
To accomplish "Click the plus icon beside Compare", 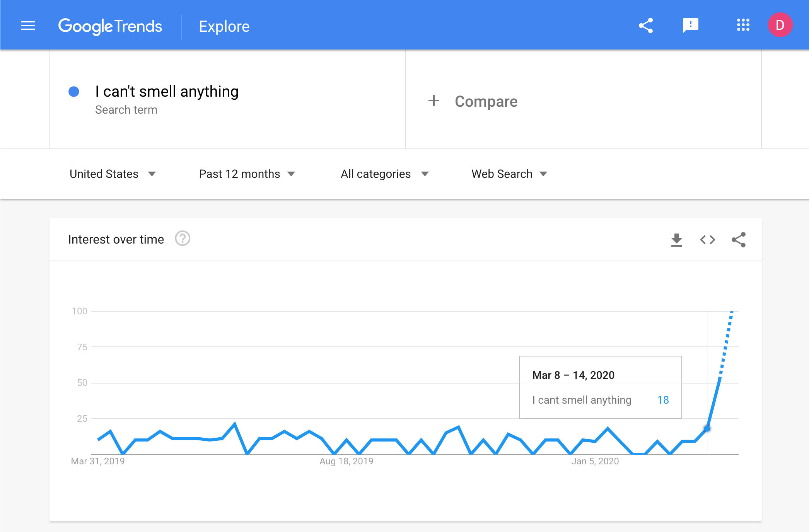I will [434, 101].
